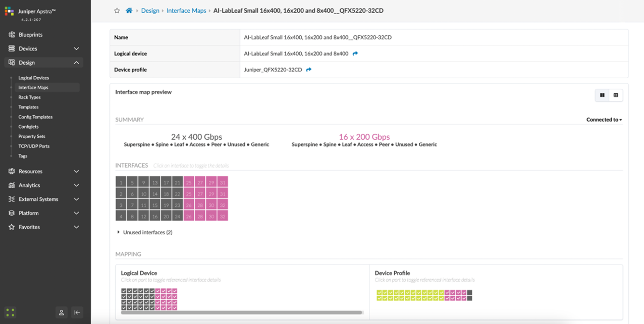Go to home via breadcrumb house icon

[129, 11]
